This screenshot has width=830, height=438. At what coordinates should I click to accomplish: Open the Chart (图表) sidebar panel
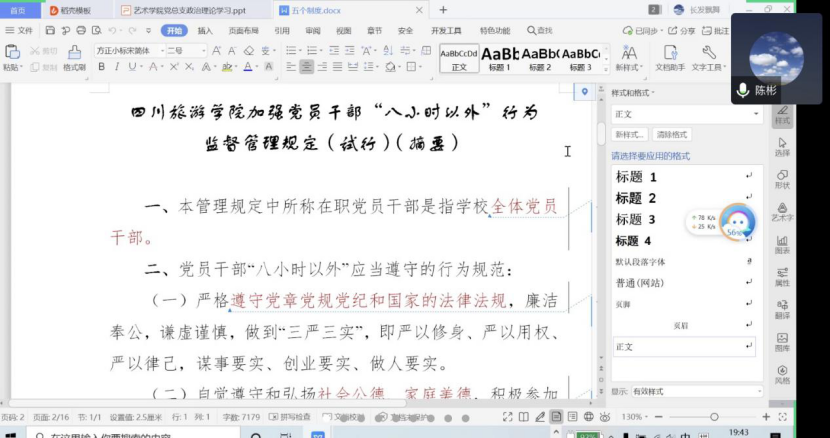(782, 245)
